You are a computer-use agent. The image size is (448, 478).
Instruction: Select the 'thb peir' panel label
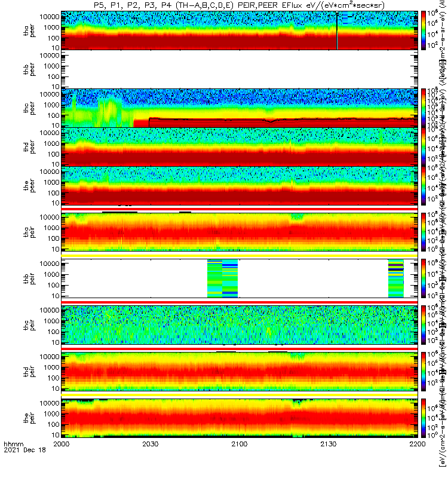[x=29, y=279]
